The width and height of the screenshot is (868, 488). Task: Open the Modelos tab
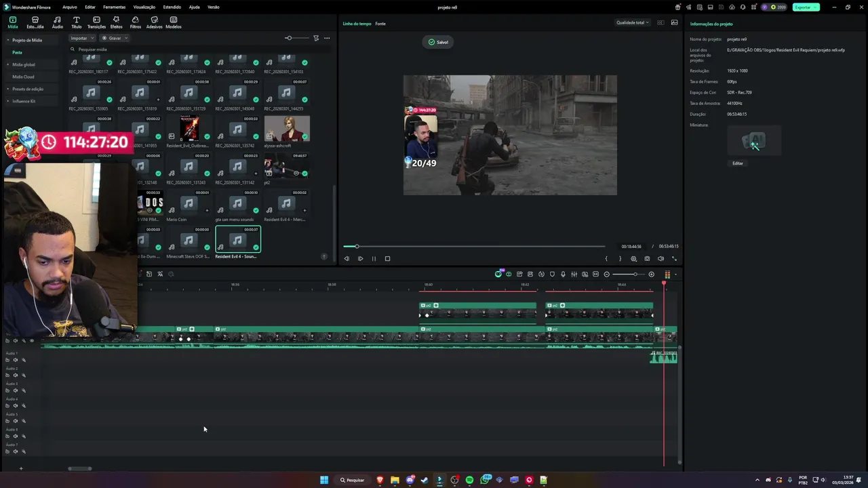point(174,23)
